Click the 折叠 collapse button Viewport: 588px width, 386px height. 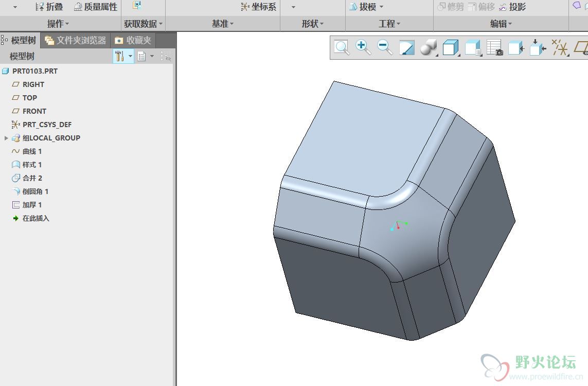pyautogui.click(x=49, y=7)
